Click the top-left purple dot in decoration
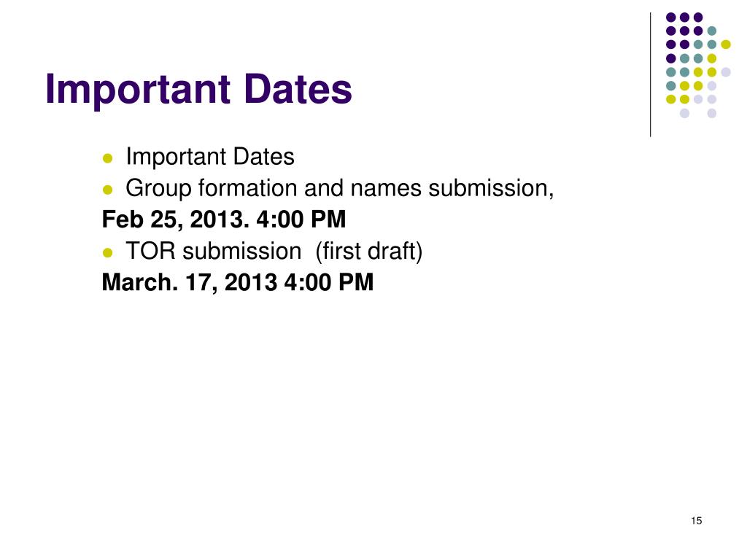This screenshot has width=747, height=560. (671, 17)
